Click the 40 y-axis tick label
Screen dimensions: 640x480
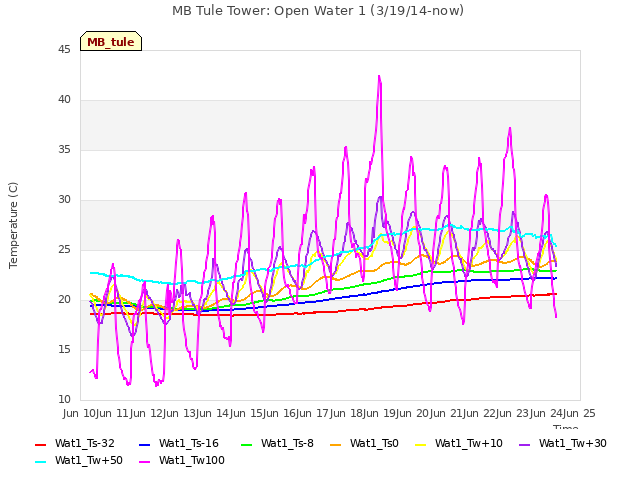[64, 100]
